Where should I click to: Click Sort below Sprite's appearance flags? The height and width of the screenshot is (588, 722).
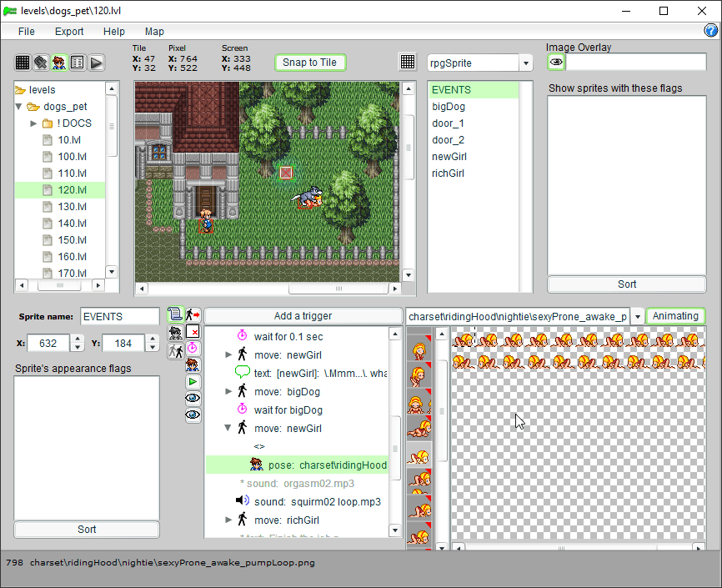tap(87, 529)
